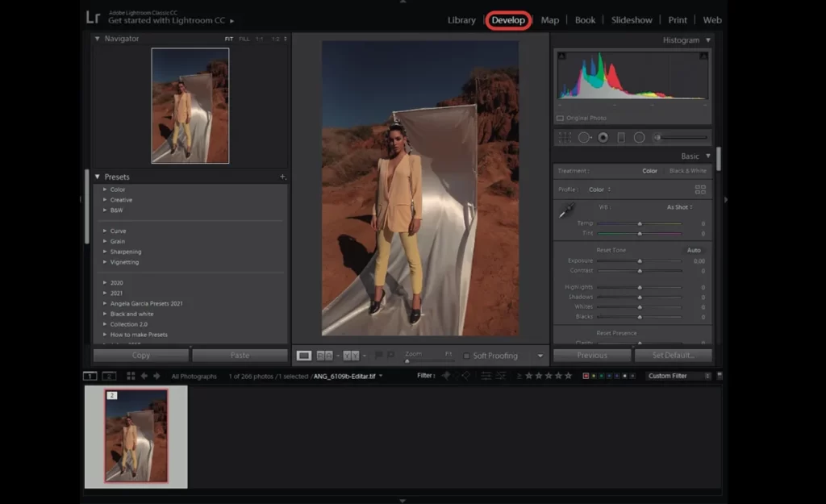Image resolution: width=826 pixels, height=504 pixels.
Task: Collapse the Histogram panel
Action: coord(708,40)
